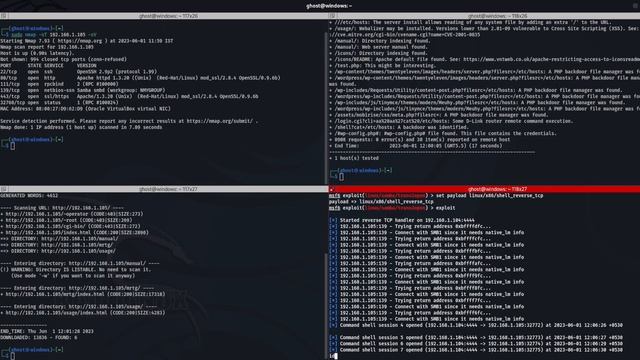Click '/manual/: Directory indexing found' line
The width and height of the screenshot is (640, 360).
pyautogui.click(x=380, y=41)
